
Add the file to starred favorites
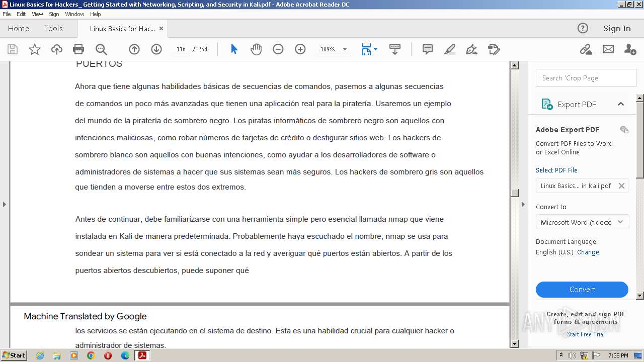click(34, 49)
